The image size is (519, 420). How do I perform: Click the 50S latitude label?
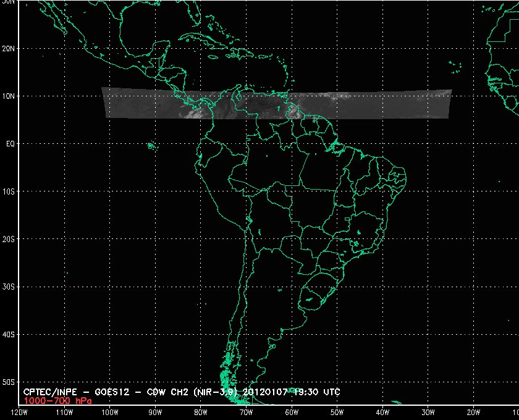[9, 382]
